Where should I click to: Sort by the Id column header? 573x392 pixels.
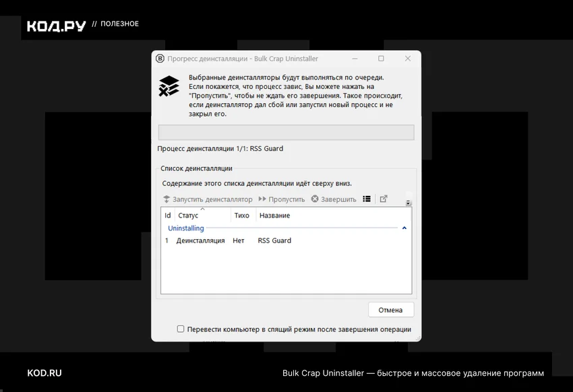click(168, 216)
